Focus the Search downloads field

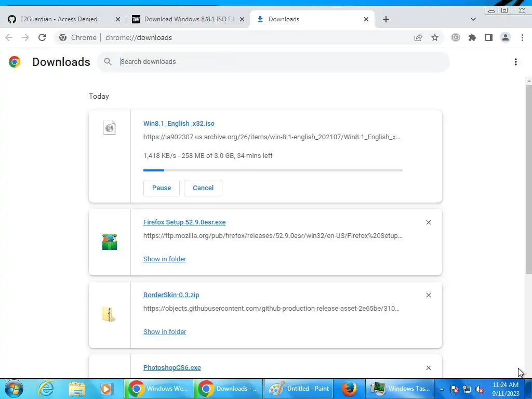tap(273, 62)
